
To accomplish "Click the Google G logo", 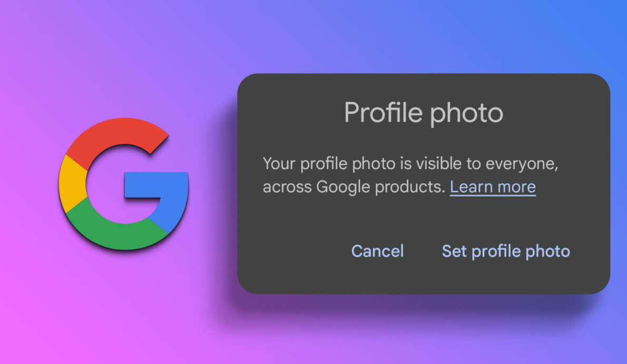I will tap(124, 184).
